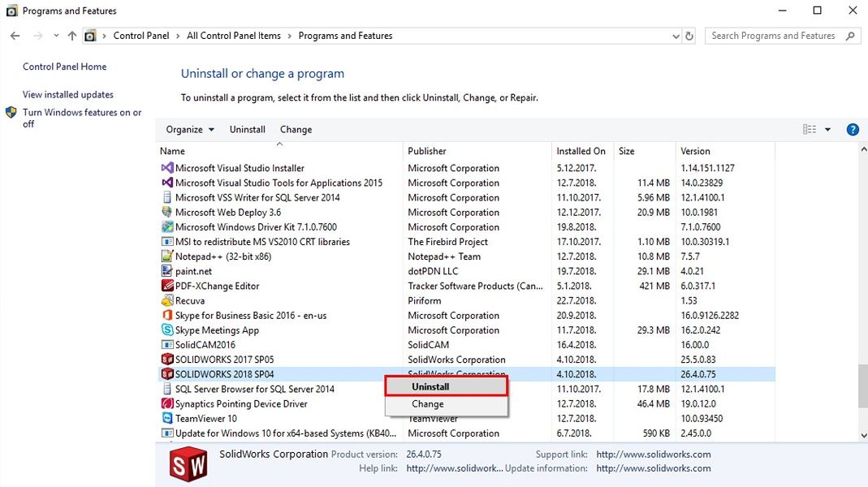Click the Uninstall toolbar button
The image size is (868, 487).
[x=248, y=130]
